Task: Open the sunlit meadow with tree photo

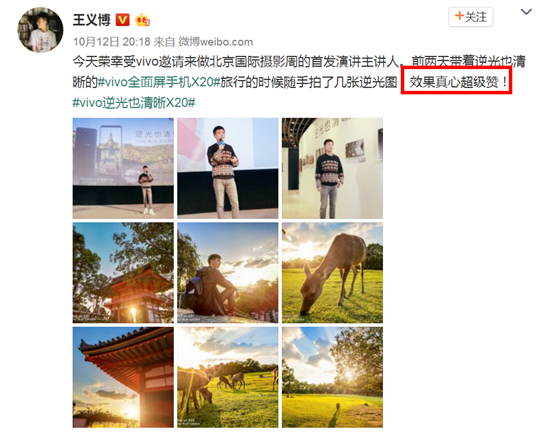Action: 333,377
